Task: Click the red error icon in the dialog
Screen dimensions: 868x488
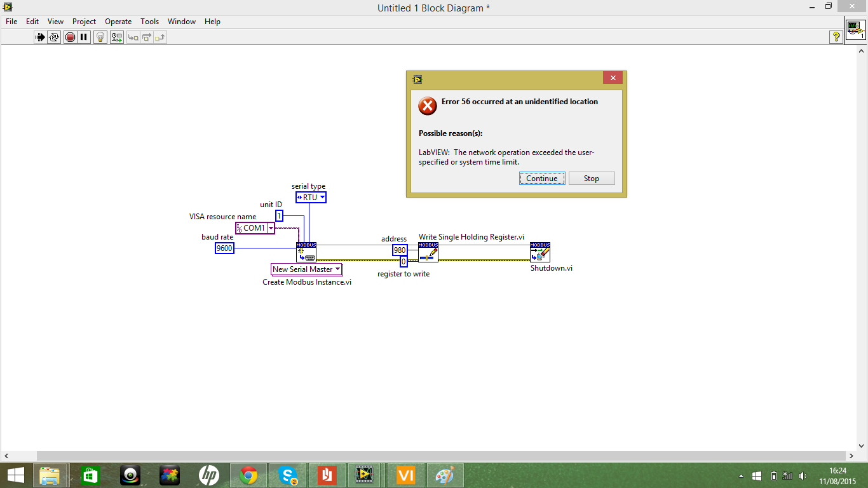Action: [x=428, y=105]
